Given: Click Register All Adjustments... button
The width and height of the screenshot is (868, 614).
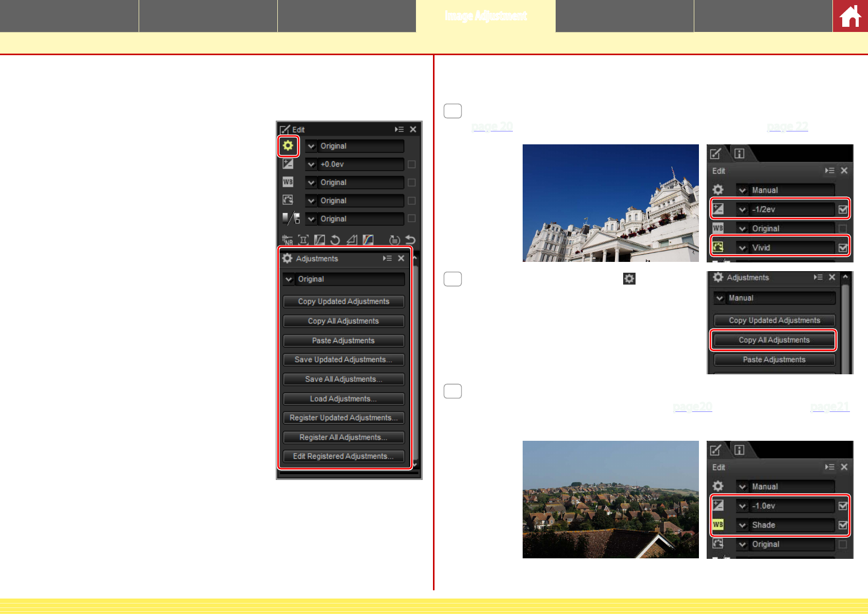Looking at the screenshot, I should tap(344, 437).
